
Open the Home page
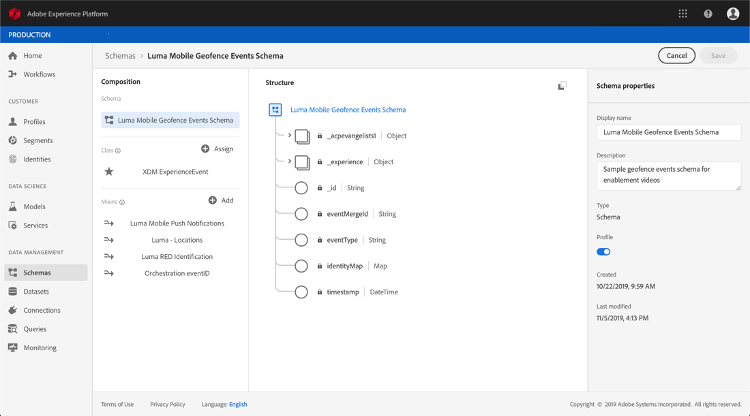pos(33,55)
